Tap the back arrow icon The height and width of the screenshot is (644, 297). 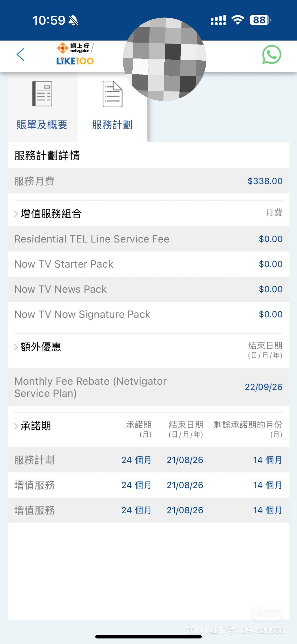point(20,55)
